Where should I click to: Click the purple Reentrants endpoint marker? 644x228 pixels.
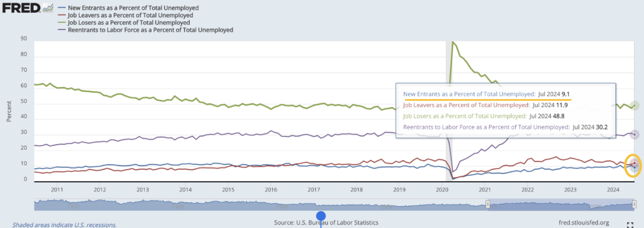(634, 135)
